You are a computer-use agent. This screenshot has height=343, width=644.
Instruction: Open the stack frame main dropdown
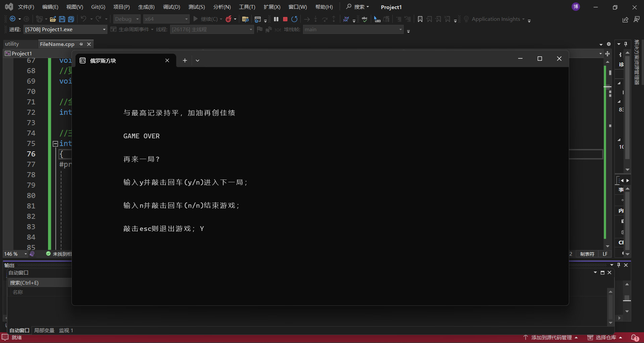353,30
